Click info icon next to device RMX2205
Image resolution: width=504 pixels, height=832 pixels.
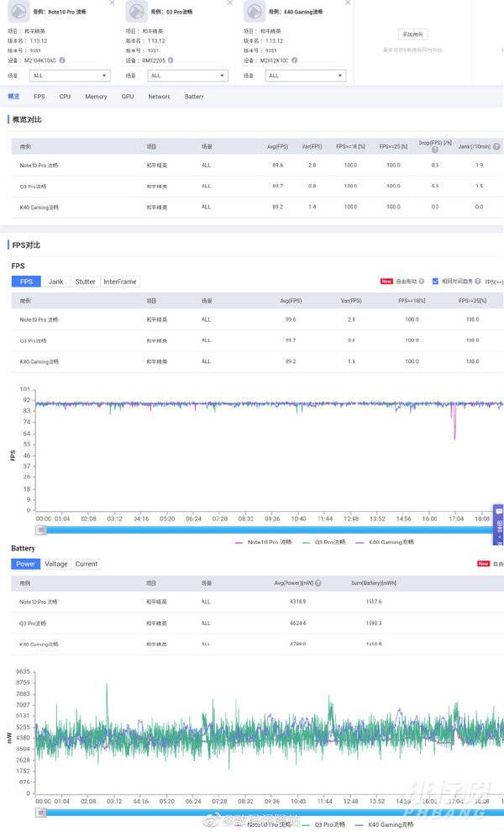click(171, 60)
